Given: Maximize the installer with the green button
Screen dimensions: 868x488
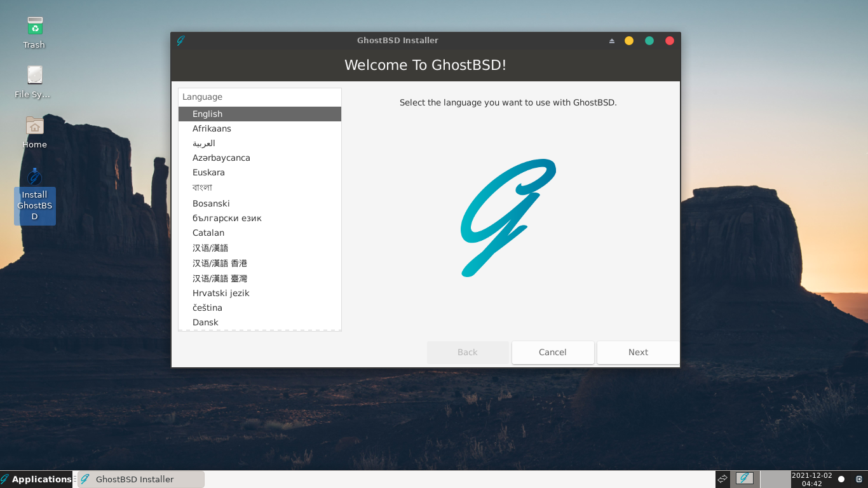Looking at the screenshot, I should tap(649, 41).
